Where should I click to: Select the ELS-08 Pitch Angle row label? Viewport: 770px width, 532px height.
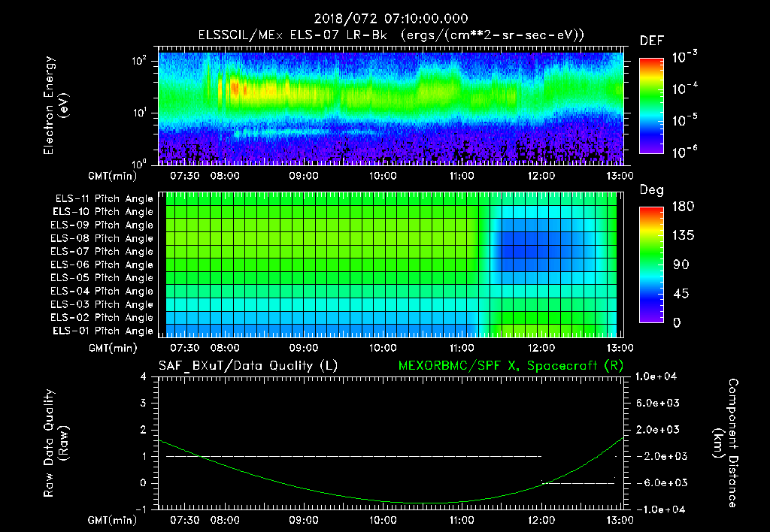[102, 238]
